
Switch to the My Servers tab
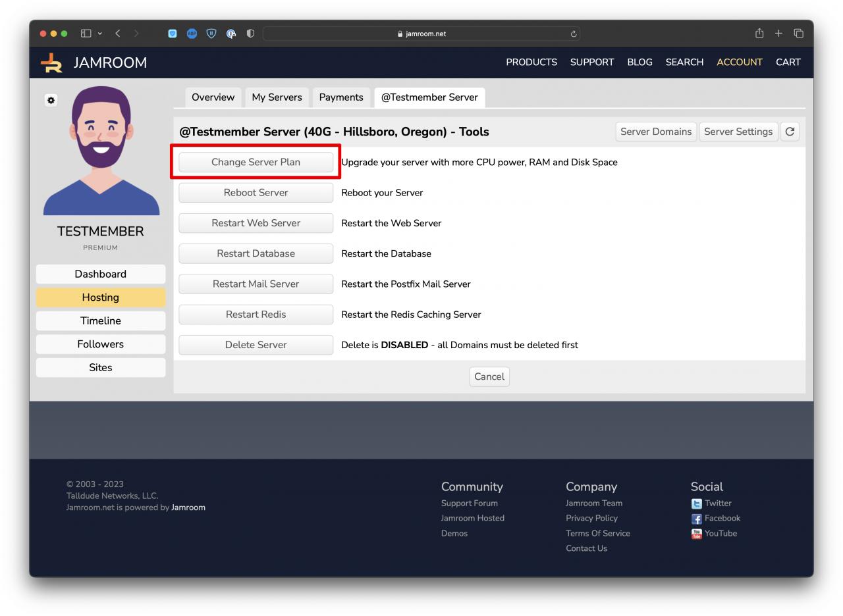(x=277, y=97)
